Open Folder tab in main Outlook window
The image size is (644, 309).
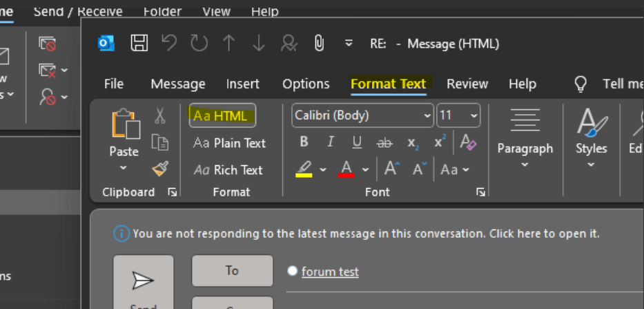pos(163,11)
